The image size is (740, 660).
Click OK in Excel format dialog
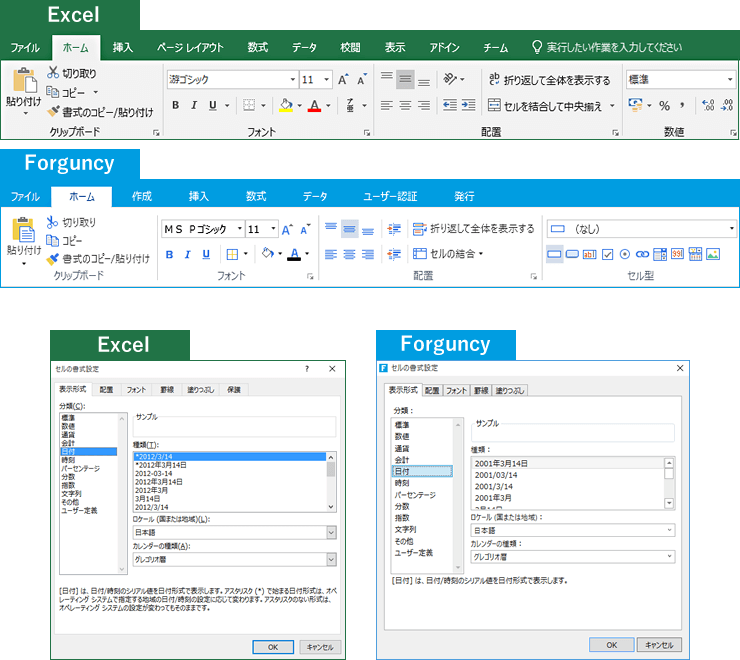pos(273,647)
